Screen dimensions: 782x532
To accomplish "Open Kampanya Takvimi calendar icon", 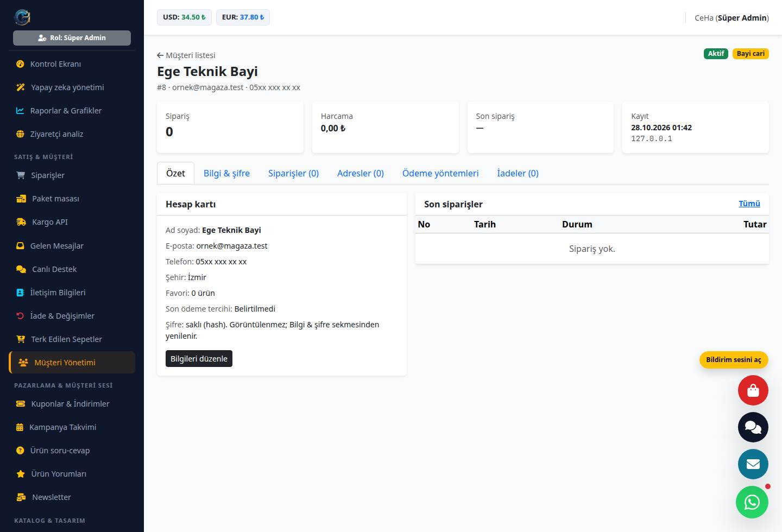I will (x=20, y=427).
